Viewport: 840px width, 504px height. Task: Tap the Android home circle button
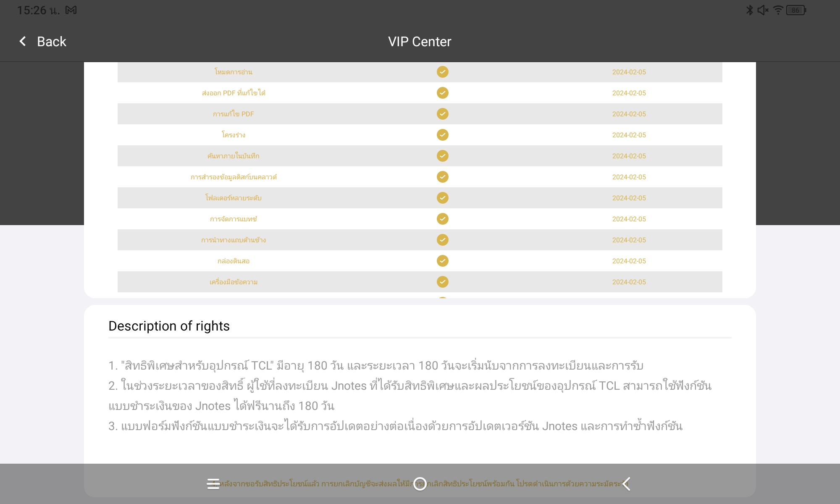(420, 484)
